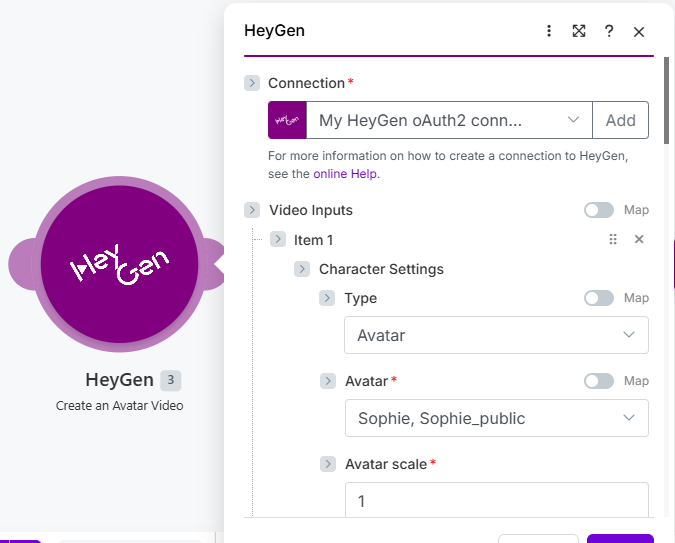Click the Avatar scale input field
Viewport: 675px width, 543px height.
tap(497, 500)
